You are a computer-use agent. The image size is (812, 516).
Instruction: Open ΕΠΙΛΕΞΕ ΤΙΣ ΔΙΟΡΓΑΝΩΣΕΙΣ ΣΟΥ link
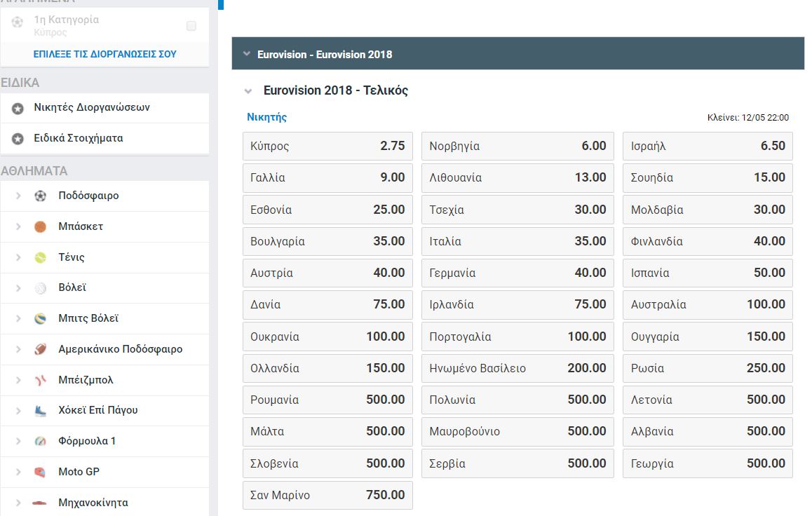(104, 54)
